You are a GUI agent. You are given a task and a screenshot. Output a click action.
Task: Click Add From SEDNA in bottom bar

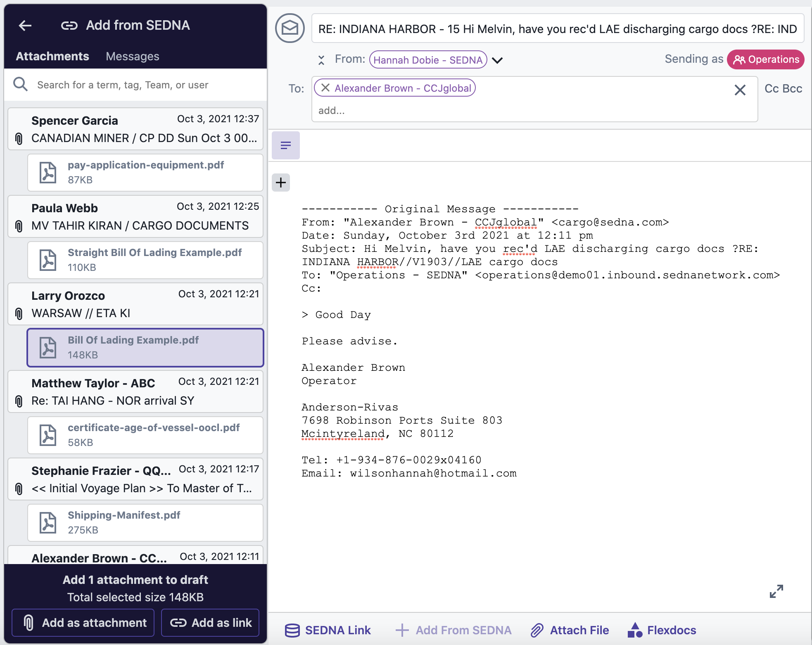tap(453, 630)
